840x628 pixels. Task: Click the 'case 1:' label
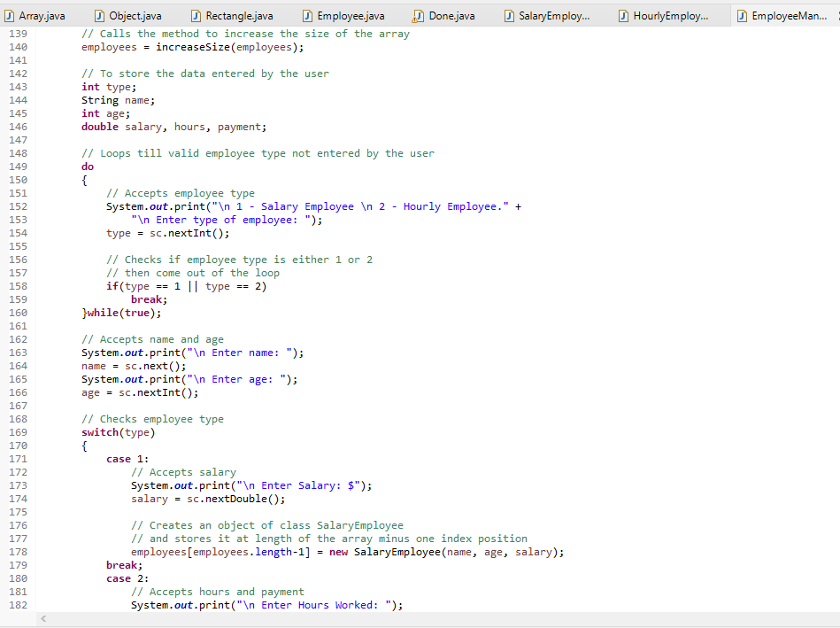click(127, 459)
